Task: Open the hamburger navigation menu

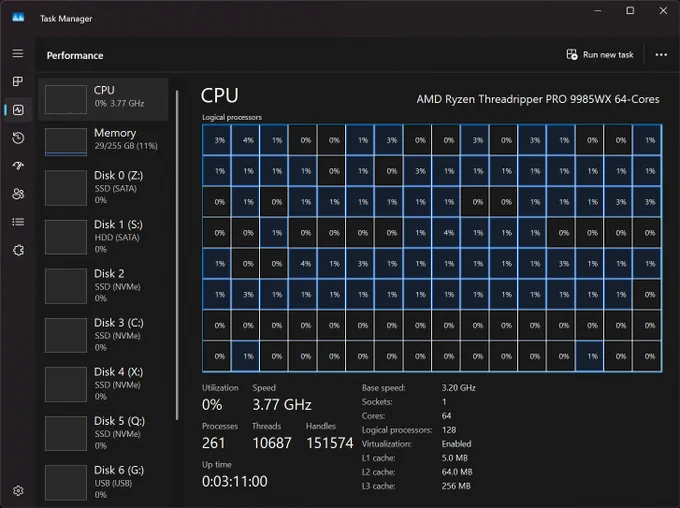Action: [x=18, y=53]
